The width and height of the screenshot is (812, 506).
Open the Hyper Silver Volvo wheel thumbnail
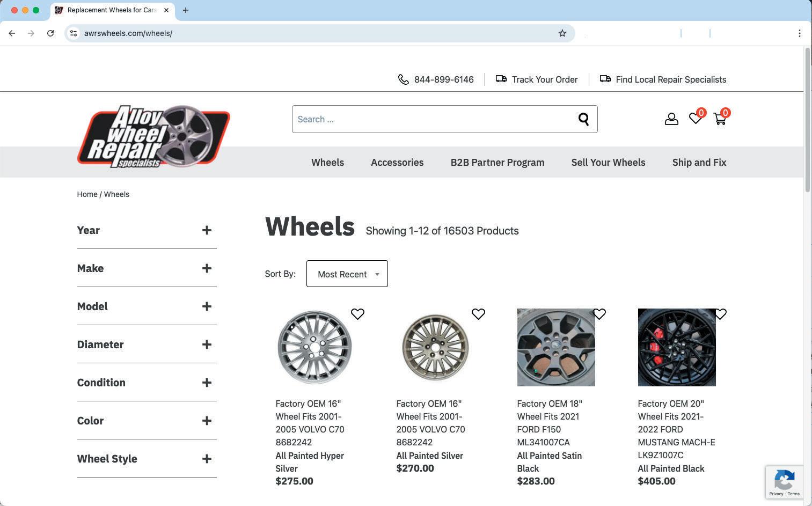tap(314, 347)
